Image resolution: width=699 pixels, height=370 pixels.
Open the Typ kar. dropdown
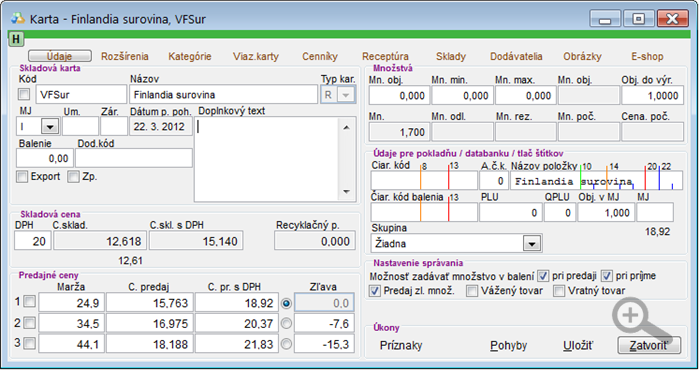click(344, 95)
